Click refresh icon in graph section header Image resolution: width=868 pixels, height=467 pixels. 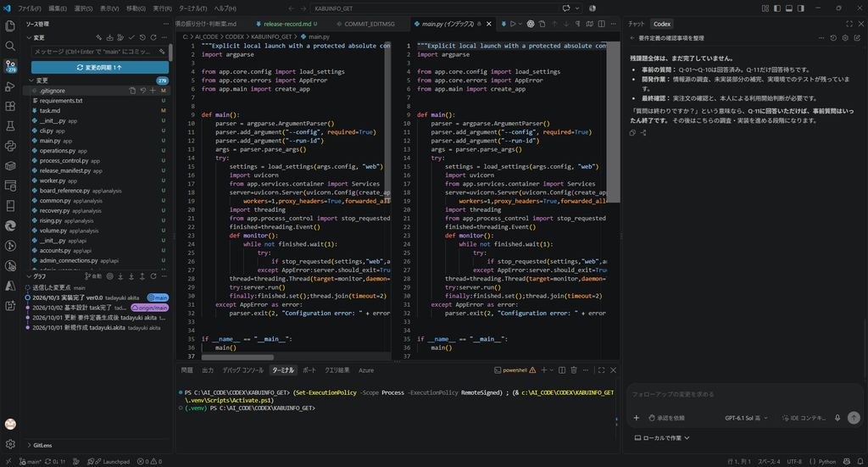coord(153,276)
